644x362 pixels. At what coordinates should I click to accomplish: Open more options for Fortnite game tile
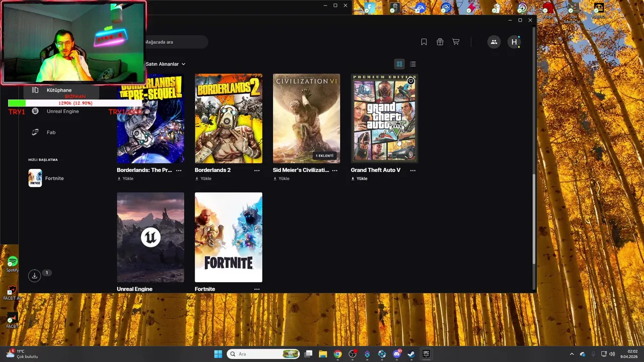[257, 289]
